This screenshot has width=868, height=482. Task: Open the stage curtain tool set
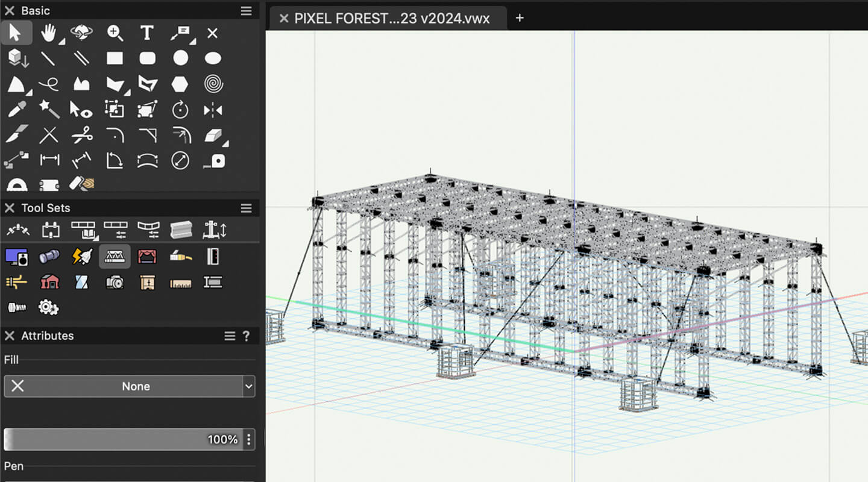pyautogui.click(x=147, y=257)
